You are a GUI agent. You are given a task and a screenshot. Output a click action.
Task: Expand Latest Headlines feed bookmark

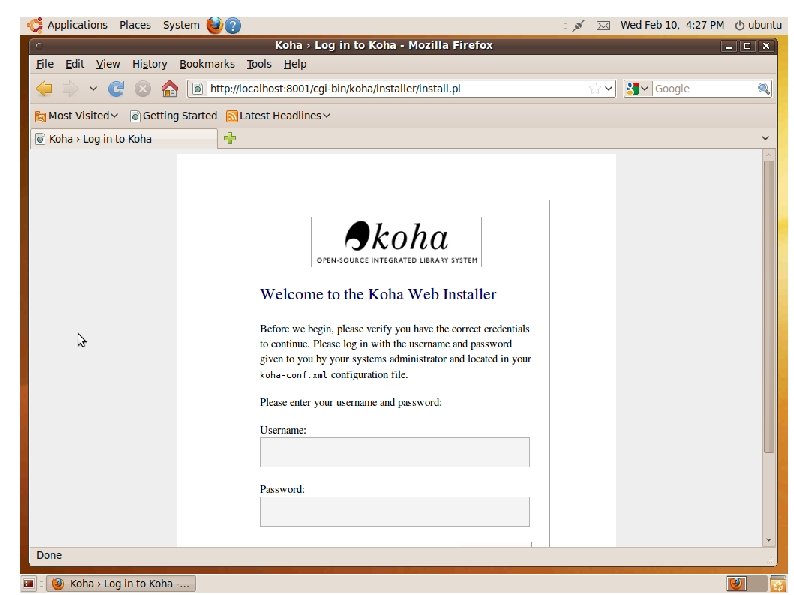[278, 116]
